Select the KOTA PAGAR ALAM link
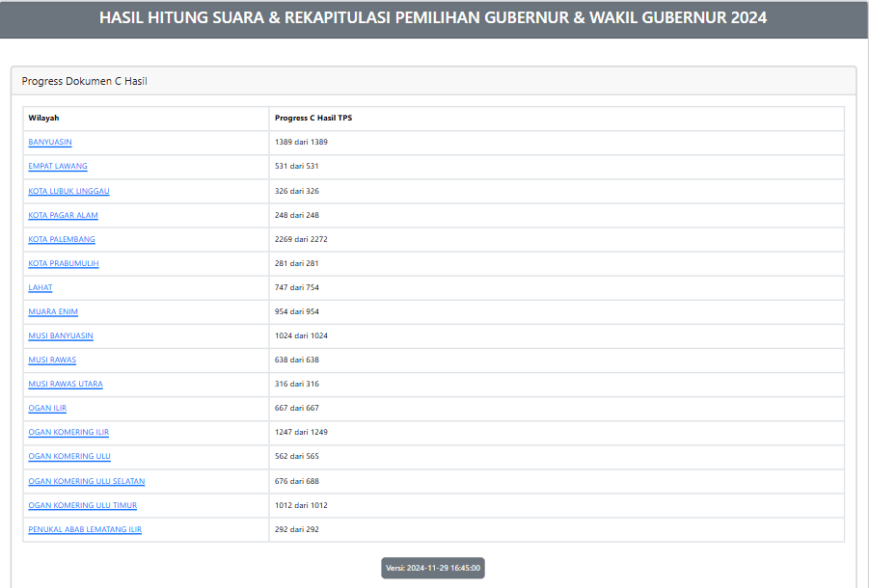This screenshot has height=588, width=869. [63, 215]
